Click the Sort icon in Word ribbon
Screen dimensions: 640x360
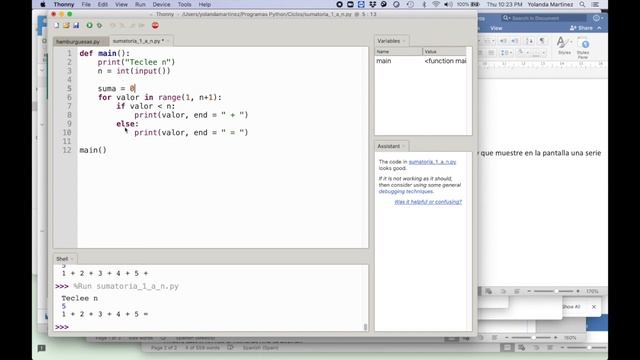tap(529, 41)
